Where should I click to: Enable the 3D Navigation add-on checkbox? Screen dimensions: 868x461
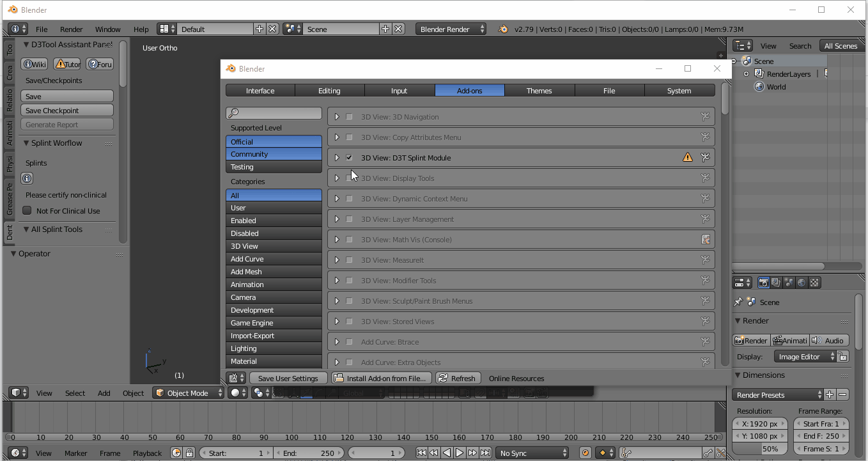click(349, 116)
